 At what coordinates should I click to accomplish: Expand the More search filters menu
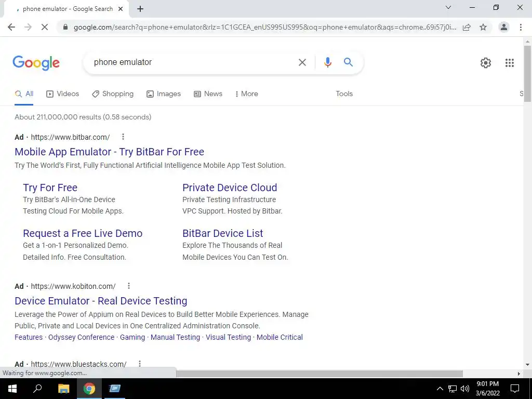pyautogui.click(x=246, y=94)
